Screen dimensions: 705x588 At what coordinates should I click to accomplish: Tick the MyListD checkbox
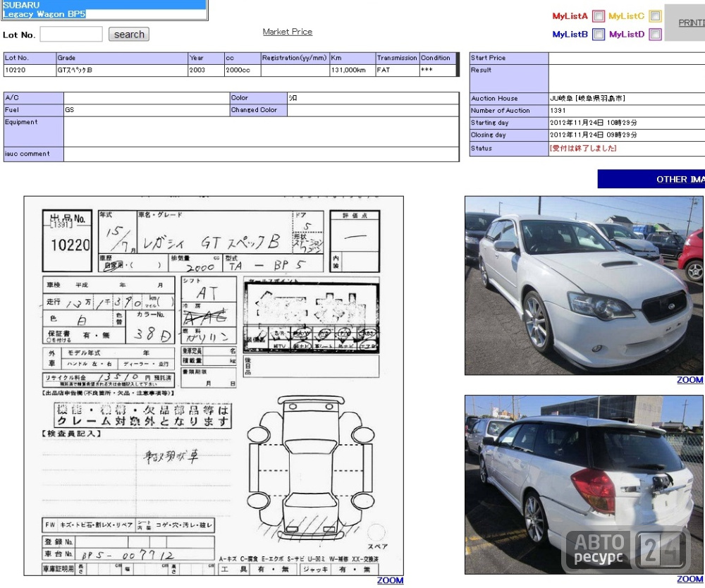pyautogui.click(x=655, y=34)
